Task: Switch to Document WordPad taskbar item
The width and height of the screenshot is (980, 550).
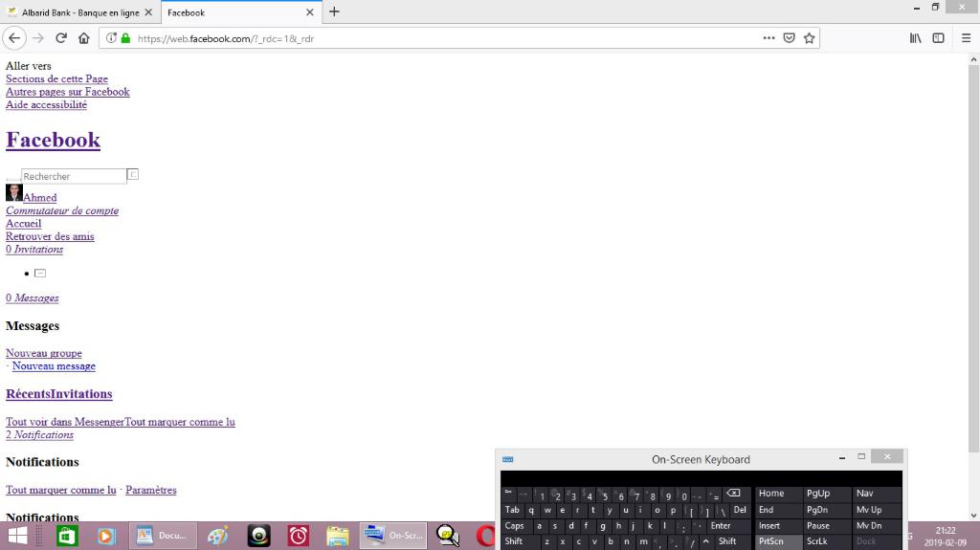Action: (x=163, y=536)
